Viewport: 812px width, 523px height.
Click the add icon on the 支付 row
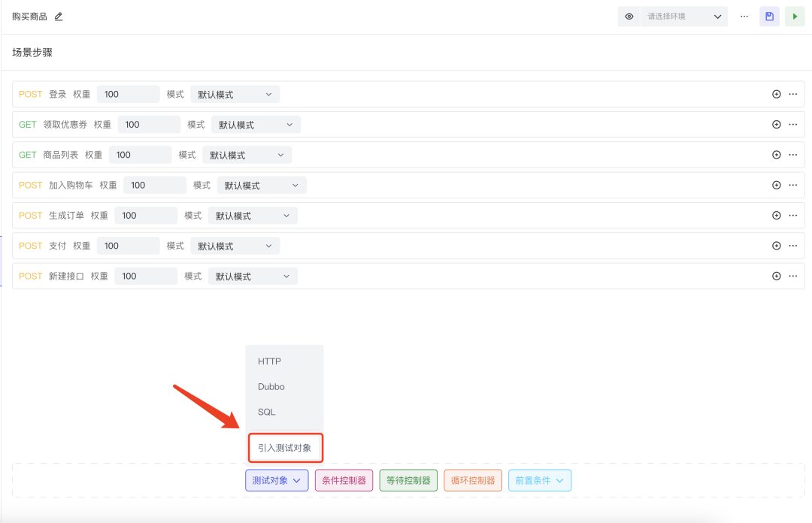click(776, 246)
